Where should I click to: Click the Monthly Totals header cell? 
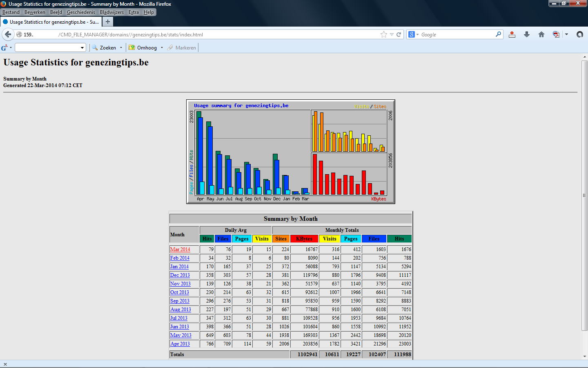coord(342,230)
